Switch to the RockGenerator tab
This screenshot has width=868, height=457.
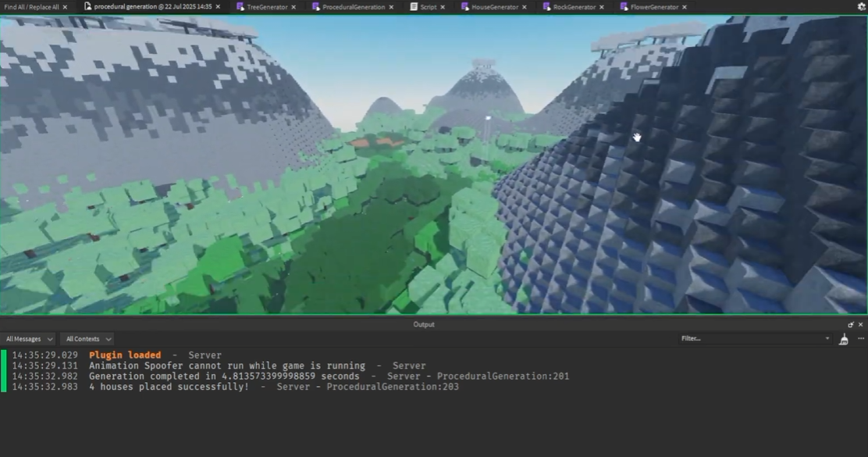574,7
